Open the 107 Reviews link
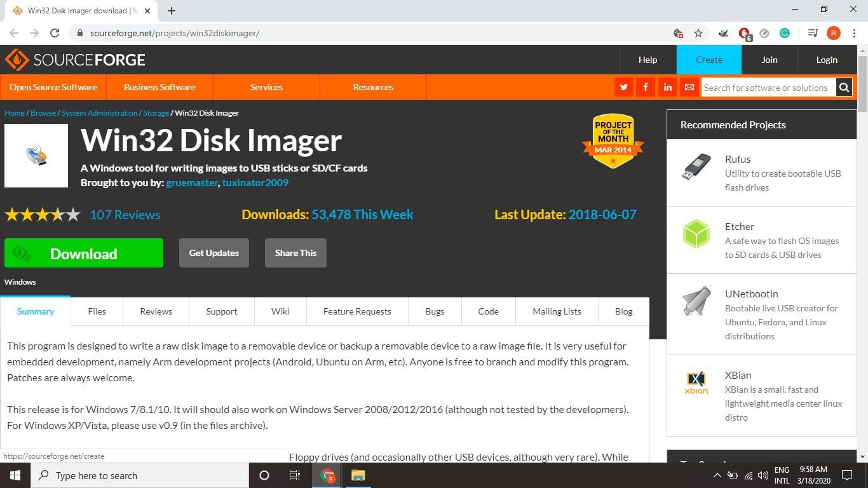Image resolution: width=868 pixels, height=488 pixels. [125, 215]
